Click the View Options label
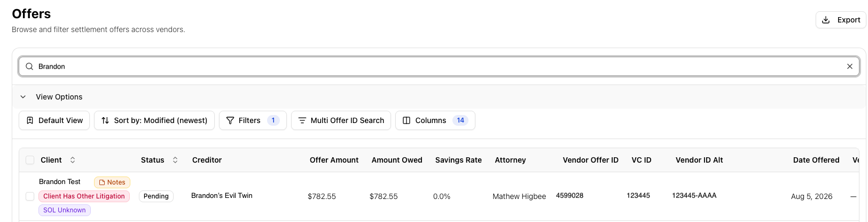 [59, 97]
